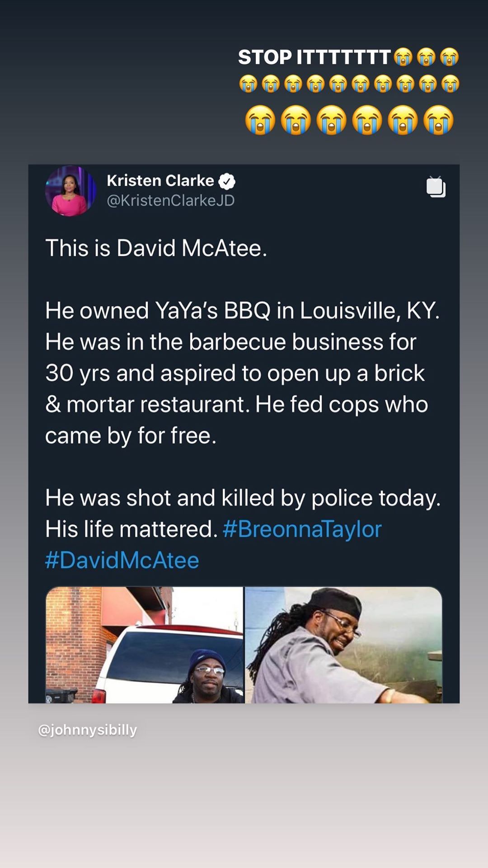The height and width of the screenshot is (868, 488).
Task: Tap the line mentioning YaYa's BBQ in Louisville
Action: [242, 311]
